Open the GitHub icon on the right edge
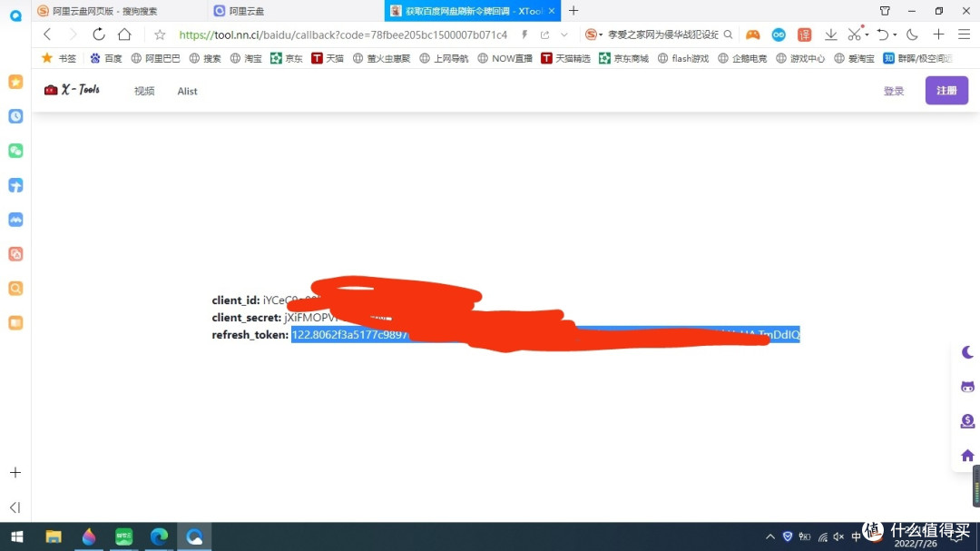 pos(966,386)
